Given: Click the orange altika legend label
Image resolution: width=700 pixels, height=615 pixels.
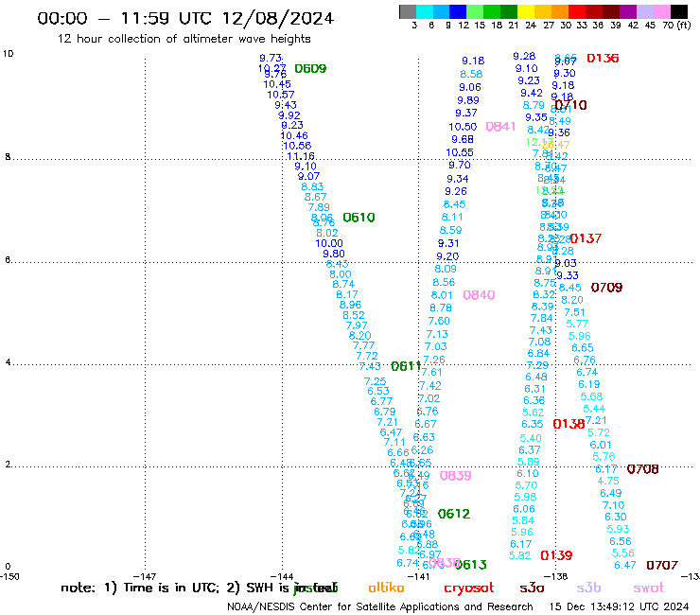Looking at the screenshot, I should pyautogui.click(x=386, y=588).
